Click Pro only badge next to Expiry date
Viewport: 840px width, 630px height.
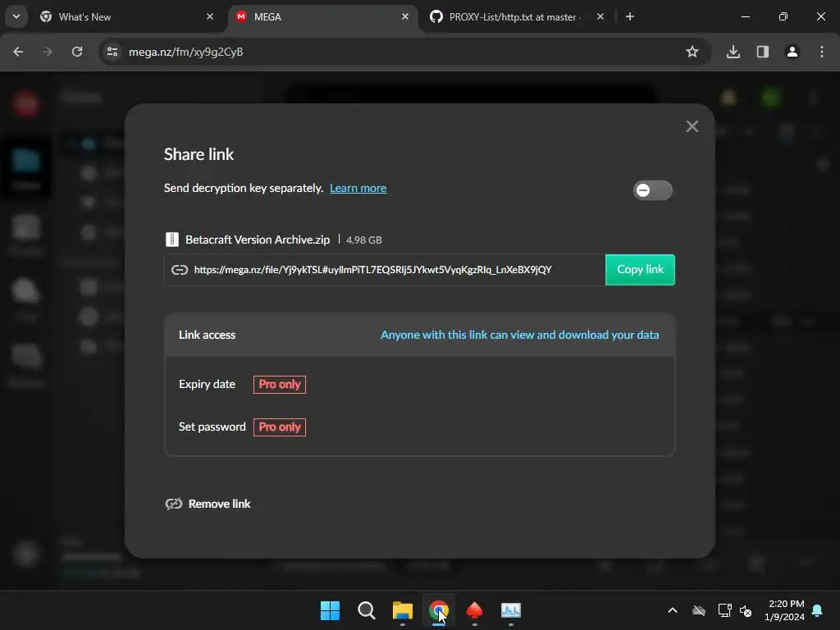point(280,384)
